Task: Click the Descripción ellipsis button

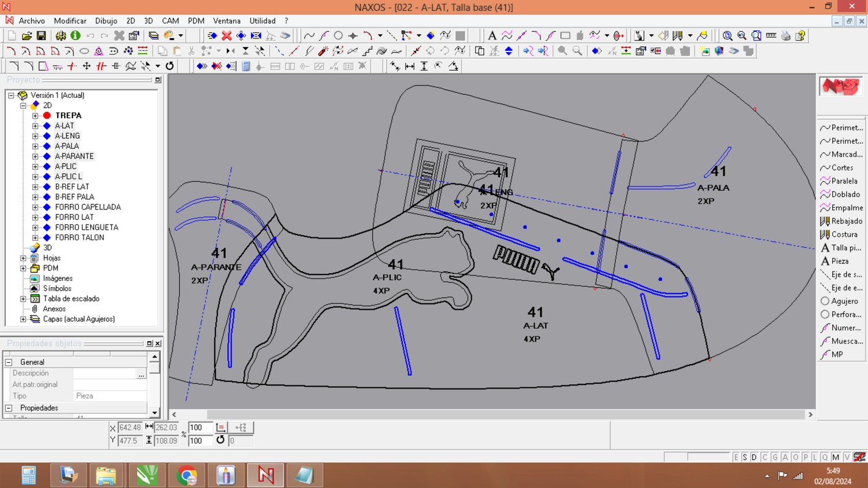Action: click(x=141, y=374)
